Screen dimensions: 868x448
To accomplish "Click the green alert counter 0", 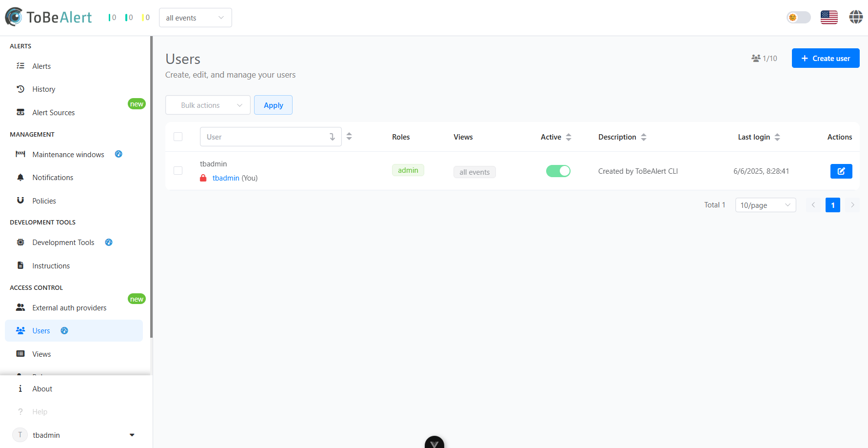I will (x=112, y=18).
